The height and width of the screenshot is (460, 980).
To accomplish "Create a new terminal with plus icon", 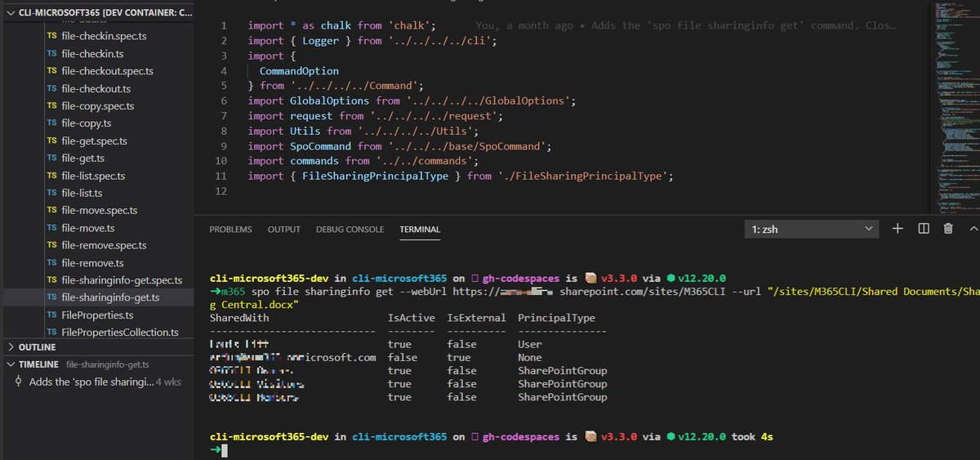I will pos(898,229).
